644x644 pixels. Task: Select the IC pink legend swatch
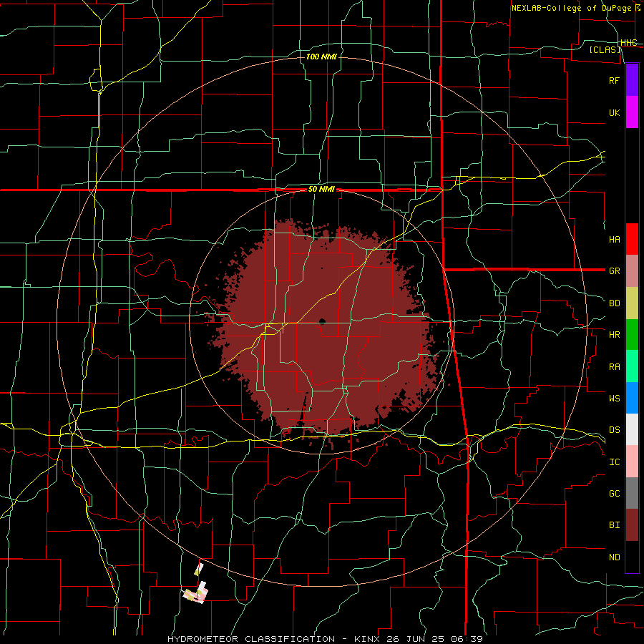coord(632,462)
